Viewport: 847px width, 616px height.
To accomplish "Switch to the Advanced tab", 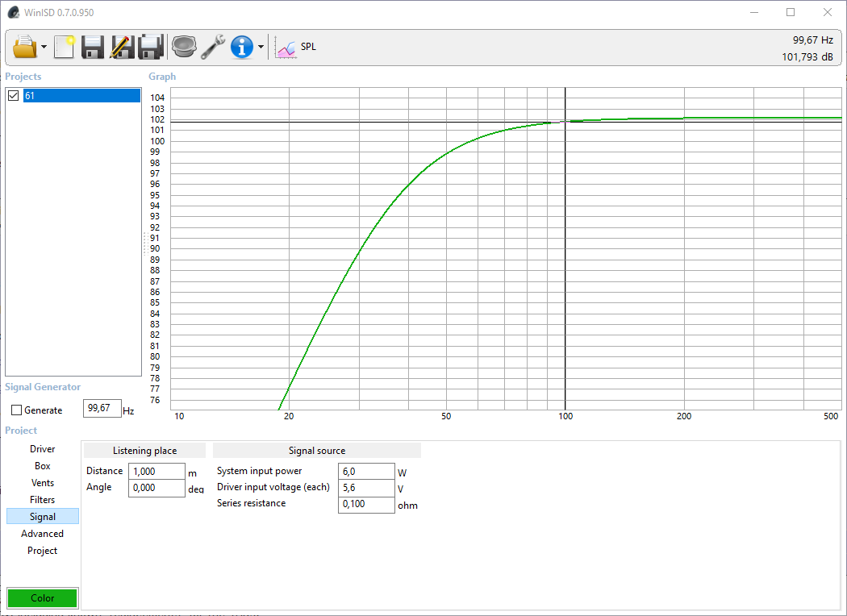I will pos(42,534).
